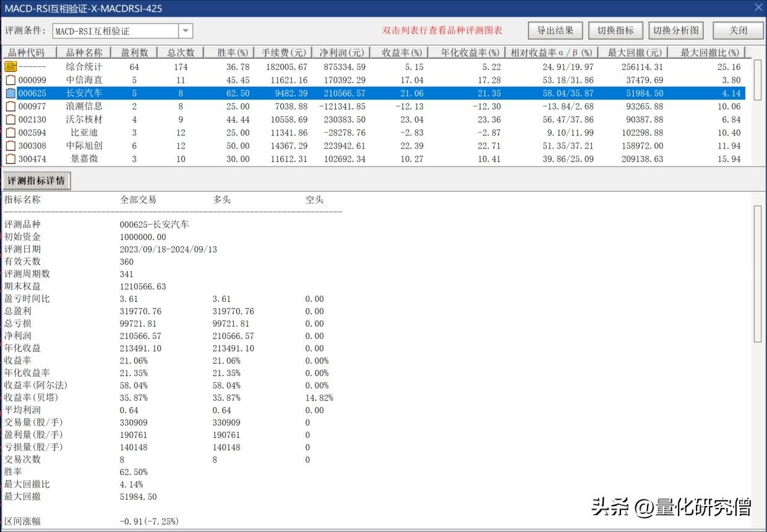767x532 pixels.
Task: Select the icon beside 002594 比亚迪
Action: coord(11,132)
